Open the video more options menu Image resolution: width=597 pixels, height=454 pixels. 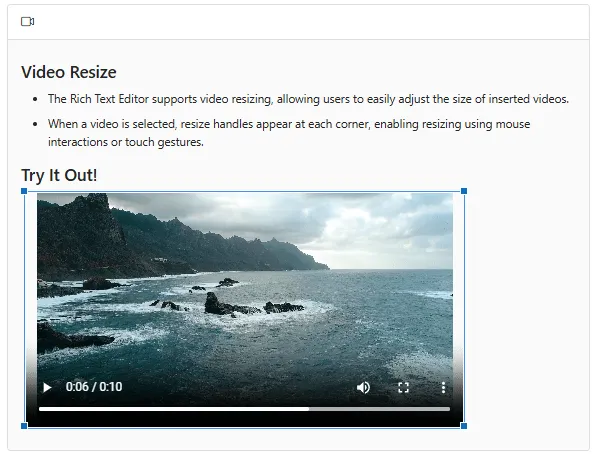click(x=443, y=387)
